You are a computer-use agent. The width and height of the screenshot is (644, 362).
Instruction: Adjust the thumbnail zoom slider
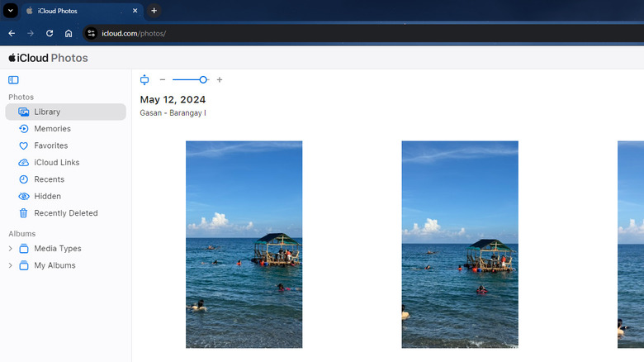tap(203, 80)
